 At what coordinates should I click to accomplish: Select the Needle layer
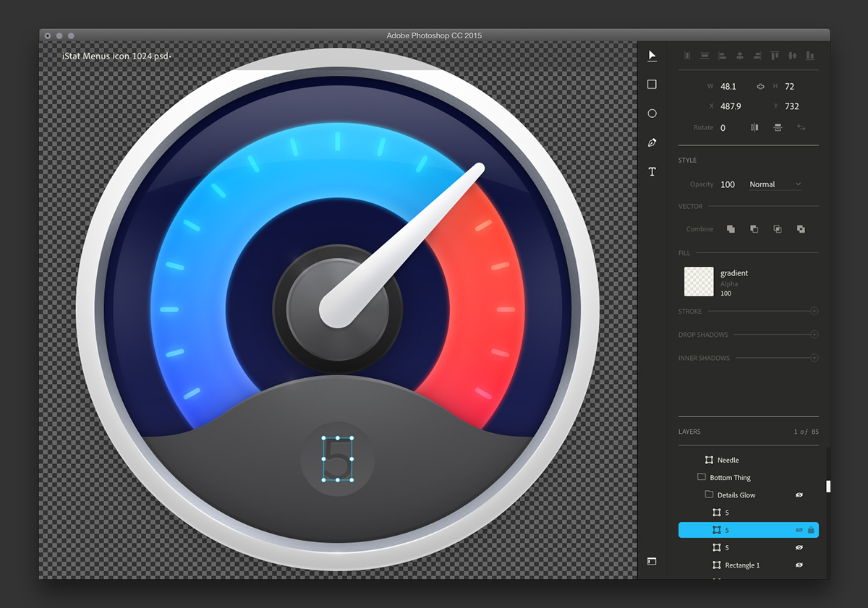(728, 461)
